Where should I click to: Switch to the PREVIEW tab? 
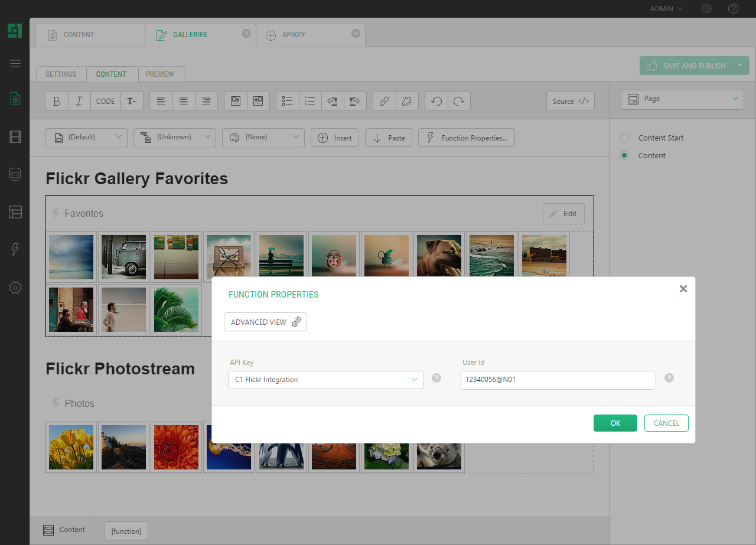tap(160, 74)
